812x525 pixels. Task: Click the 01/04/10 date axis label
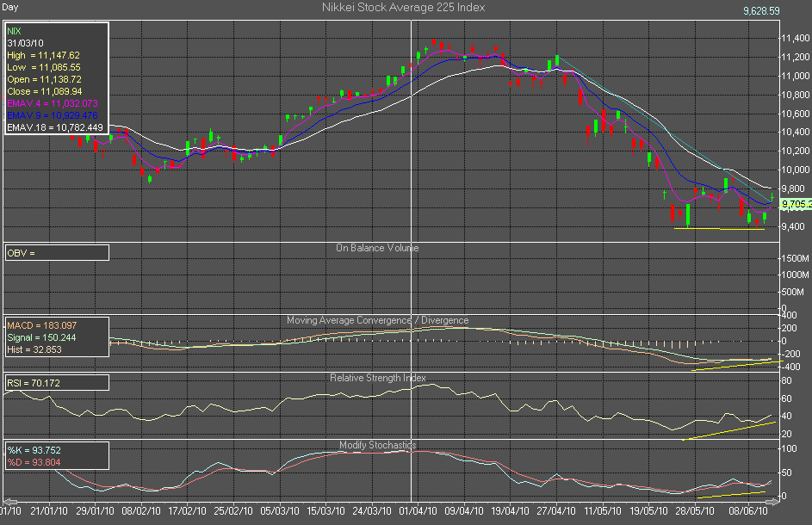click(418, 511)
